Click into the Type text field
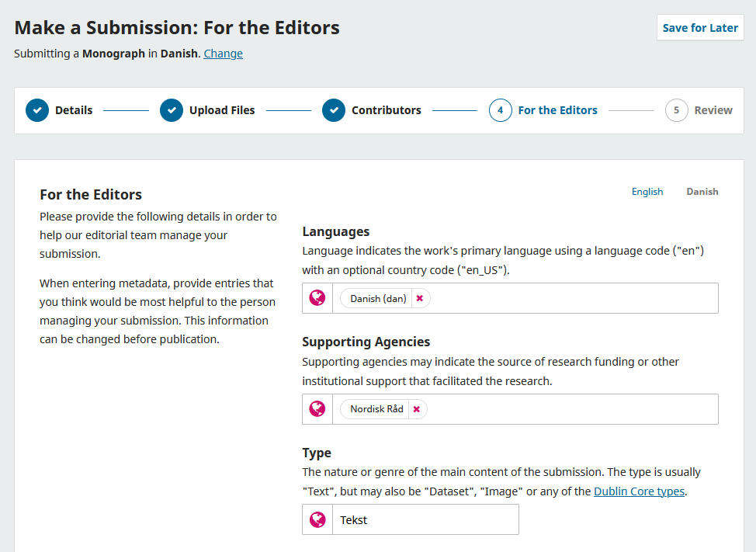The image size is (756, 552). point(427,520)
